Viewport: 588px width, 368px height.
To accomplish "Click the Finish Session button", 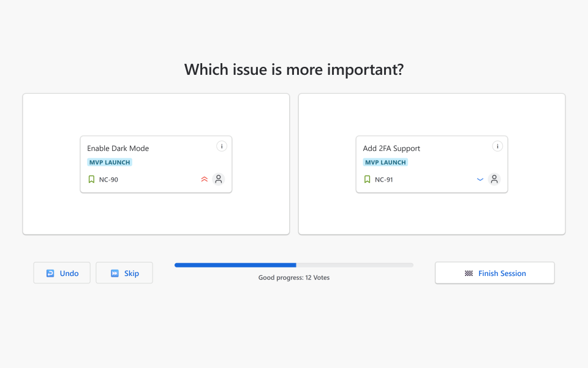I will tap(495, 273).
